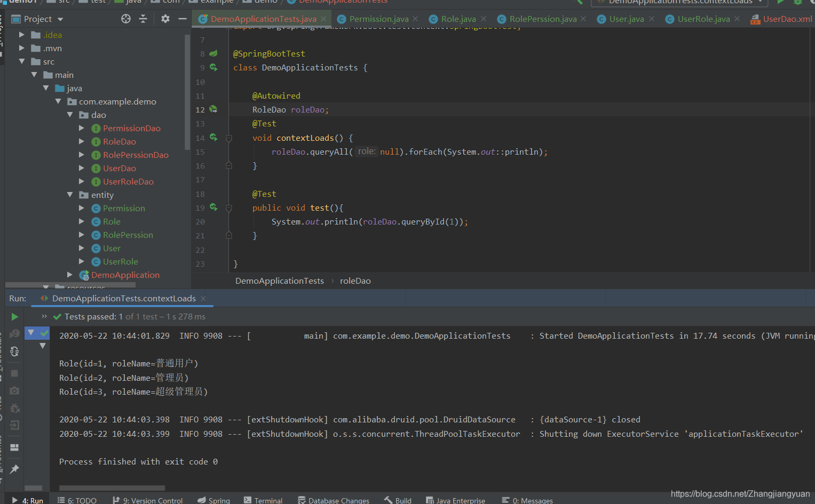Open the Spring tool window
The width and height of the screenshot is (815, 504).
(x=214, y=500)
